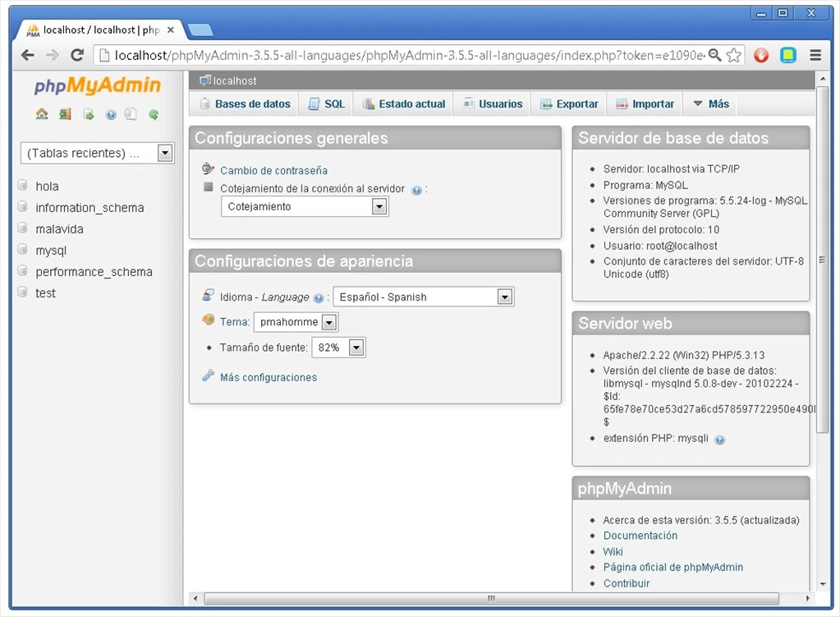Click the help icon beside mysqli extension

click(x=720, y=440)
